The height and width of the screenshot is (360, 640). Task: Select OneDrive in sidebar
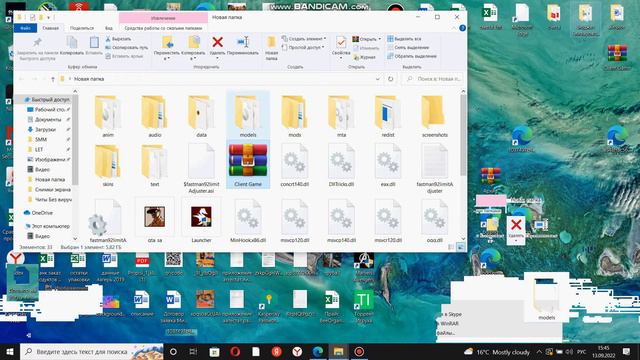(39, 213)
